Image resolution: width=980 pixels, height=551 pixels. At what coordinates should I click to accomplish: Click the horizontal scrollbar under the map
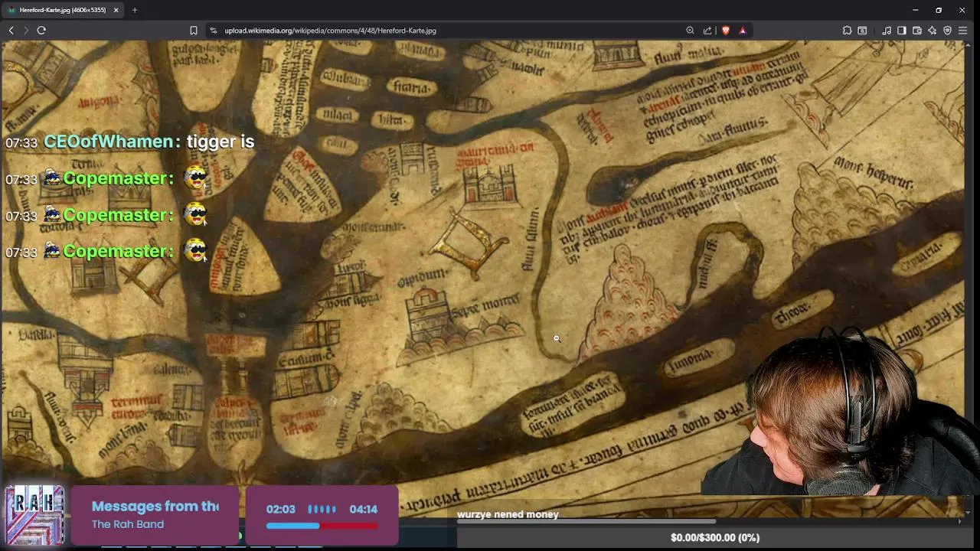click(x=586, y=521)
